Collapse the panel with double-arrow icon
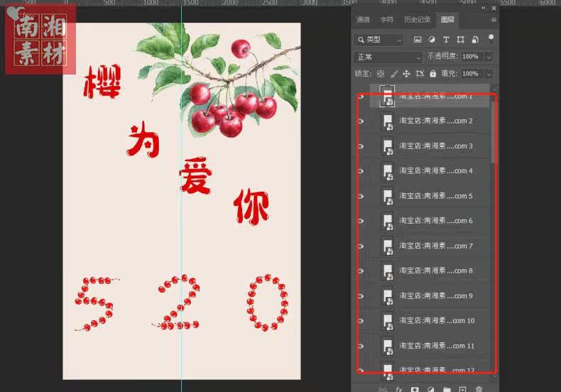Screen dimensions: 561x392 484,8
